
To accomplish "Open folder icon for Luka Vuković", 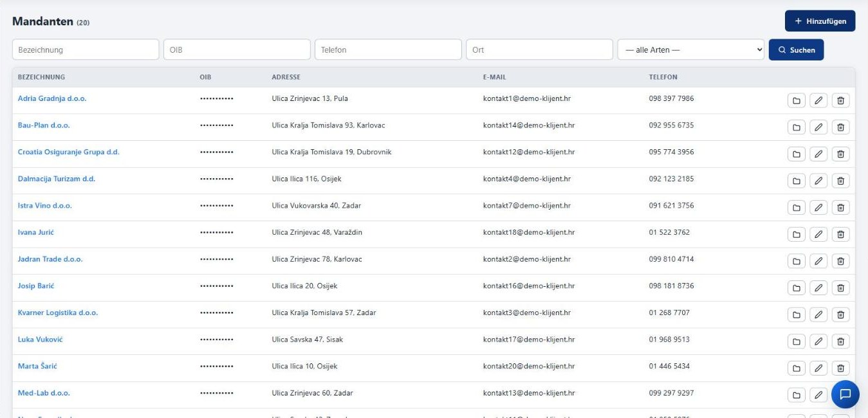I will click(x=796, y=342).
